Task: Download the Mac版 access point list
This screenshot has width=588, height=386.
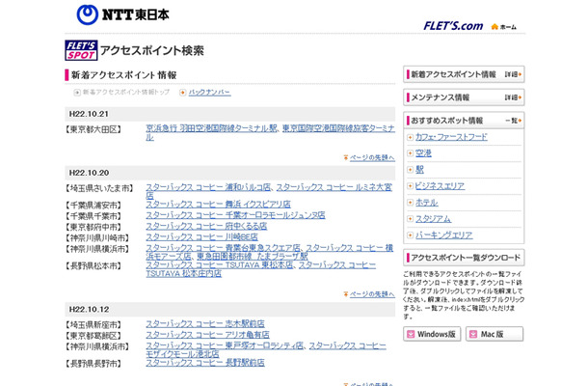Action: click(x=494, y=334)
